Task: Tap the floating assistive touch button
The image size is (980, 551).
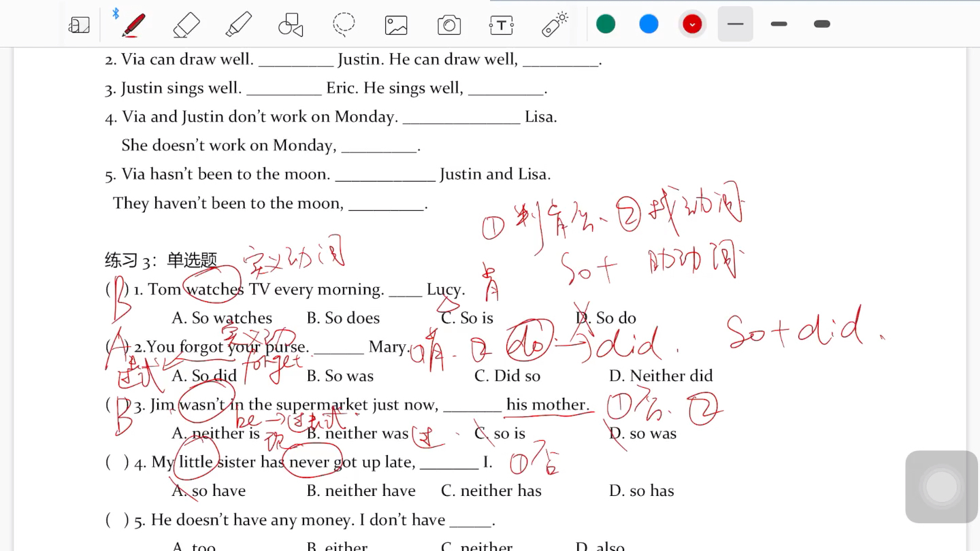Action: click(x=942, y=486)
